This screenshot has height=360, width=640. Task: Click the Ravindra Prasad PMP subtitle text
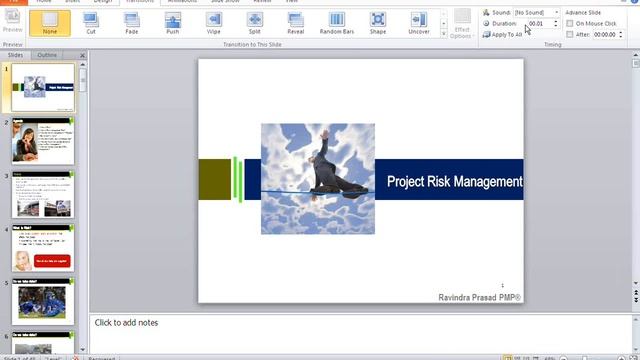[x=480, y=297]
